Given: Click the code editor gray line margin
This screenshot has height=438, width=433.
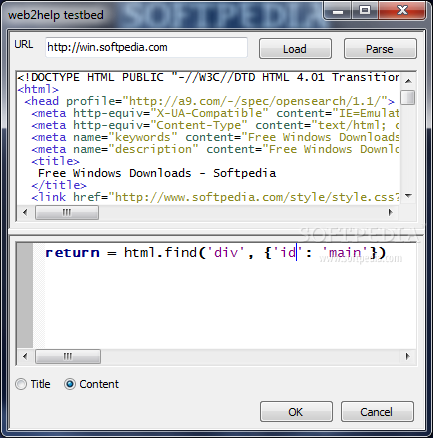Looking at the screenshot, I should (25, 296).
